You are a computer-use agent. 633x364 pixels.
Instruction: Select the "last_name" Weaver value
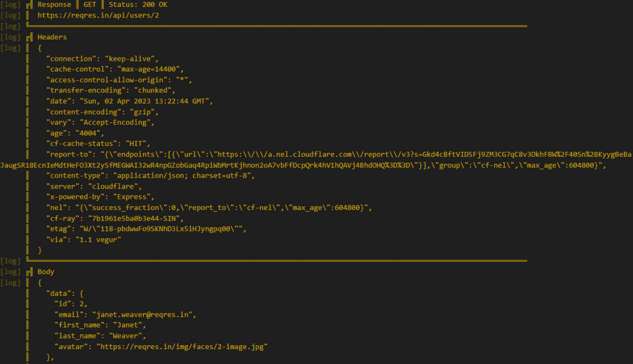pos(127,336)
